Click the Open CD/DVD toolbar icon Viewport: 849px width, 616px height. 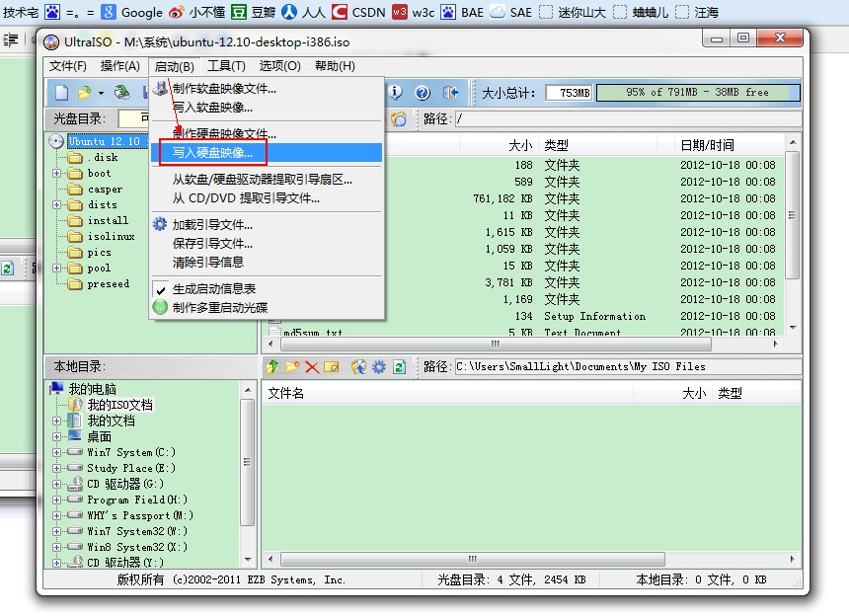click(x=121, y=93)
